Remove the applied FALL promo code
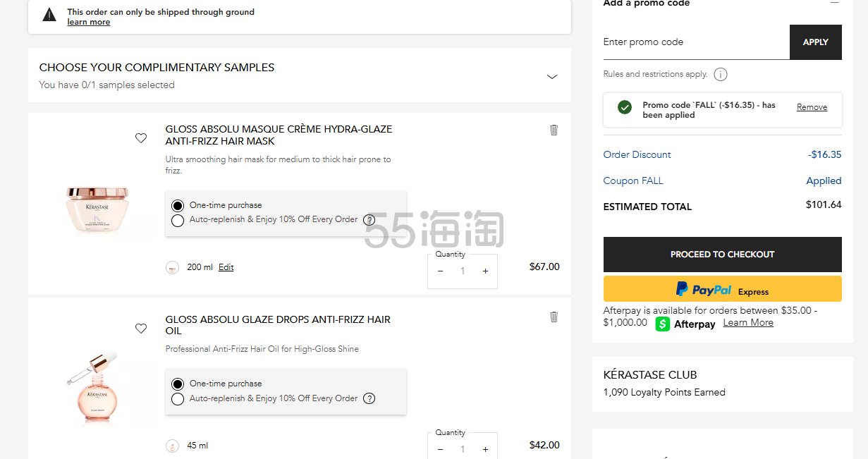 (812, 107)
